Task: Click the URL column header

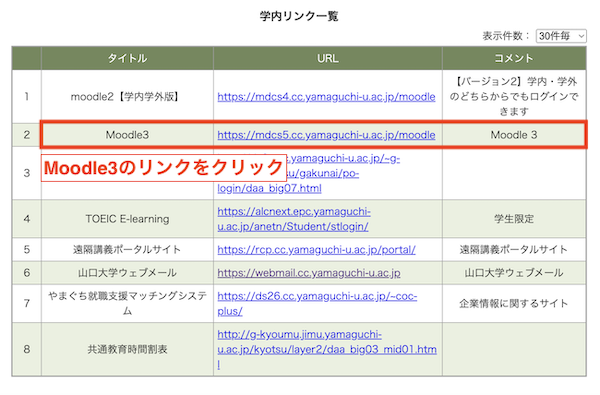Action: coord(328,58)
